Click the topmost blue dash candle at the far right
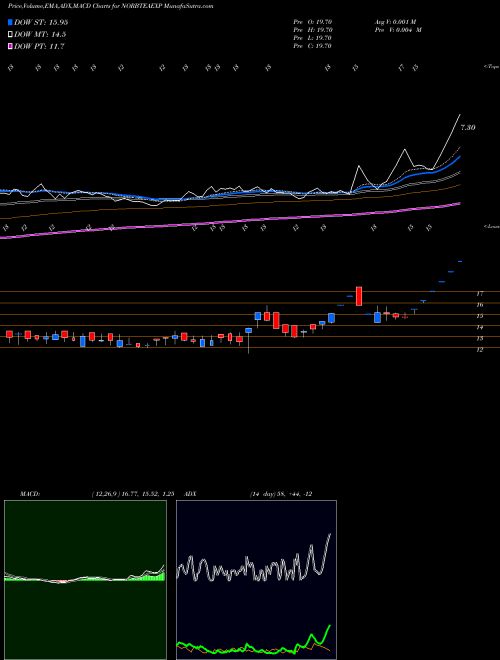This screenshot has width=500, height=660. click(460, 261)
